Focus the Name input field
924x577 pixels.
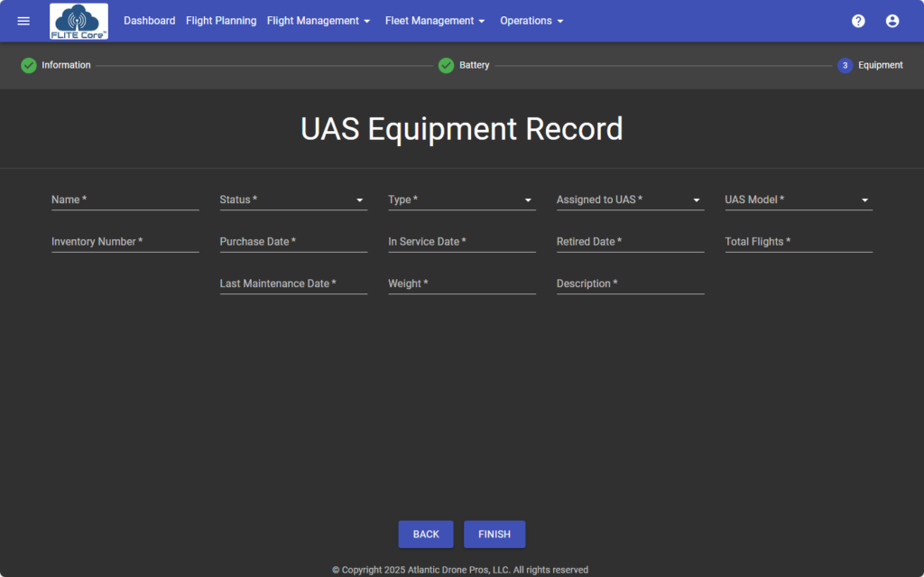[x=125, y=200]
